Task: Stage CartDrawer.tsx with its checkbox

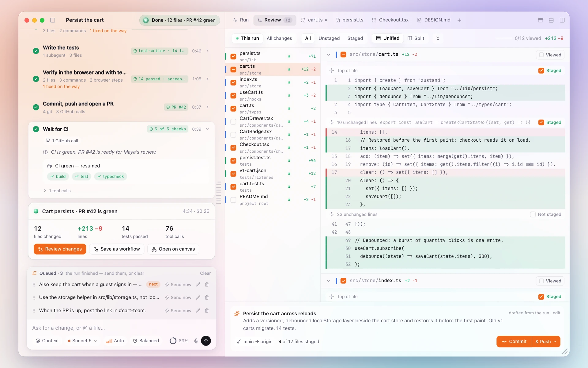Action: point(233,122)
